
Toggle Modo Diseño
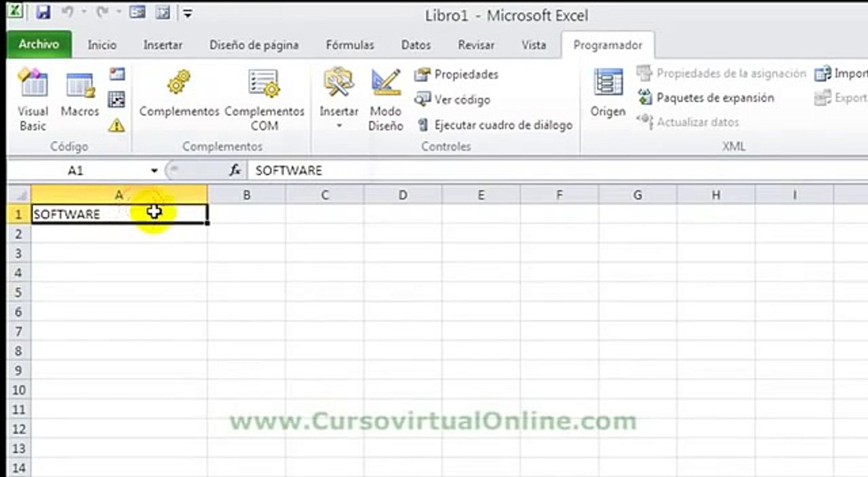386,99
